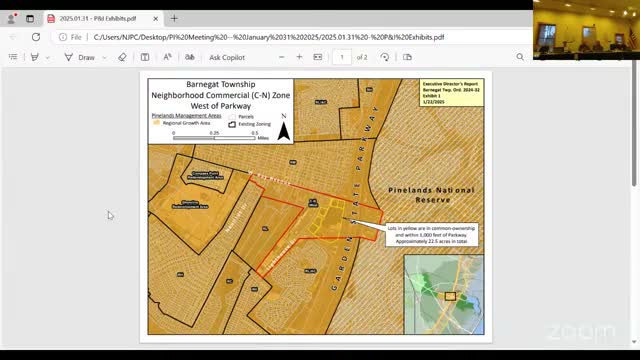
Task: Toggle the PDF table of contents
Action: click(13, 57)
